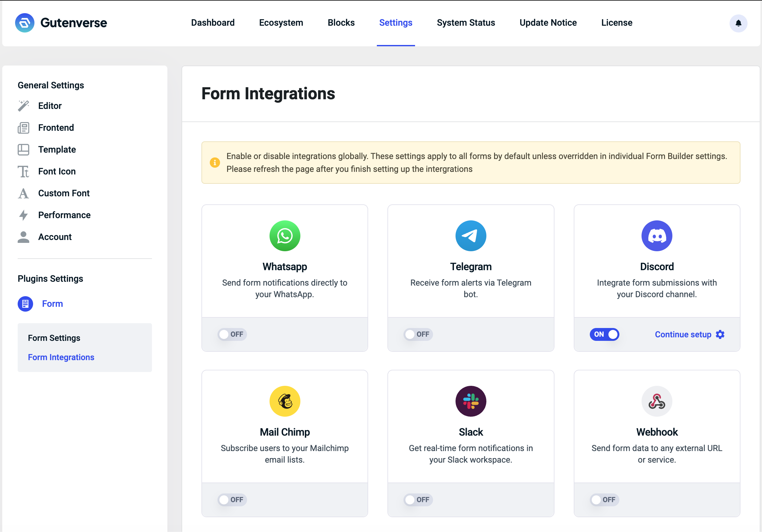This screenshot has height=532, width=762.
Task: Click the Plugins Settings section heading
Action: click(50, 279)
